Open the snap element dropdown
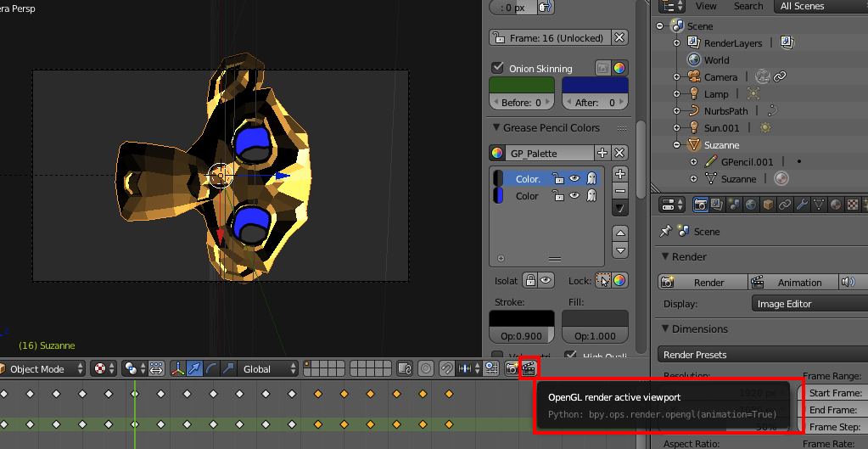Image resolution: width=868 pixels, height=449 pixels. coord(471,368)
